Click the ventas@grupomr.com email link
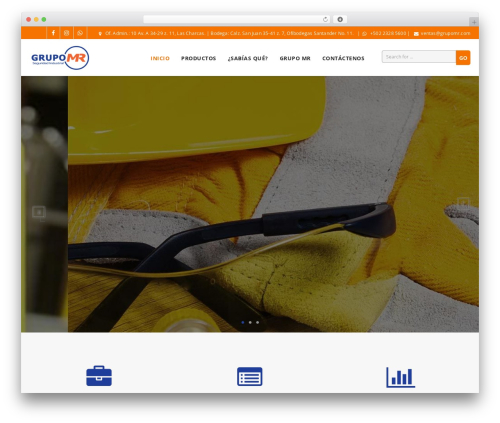 tap(445, 33)
